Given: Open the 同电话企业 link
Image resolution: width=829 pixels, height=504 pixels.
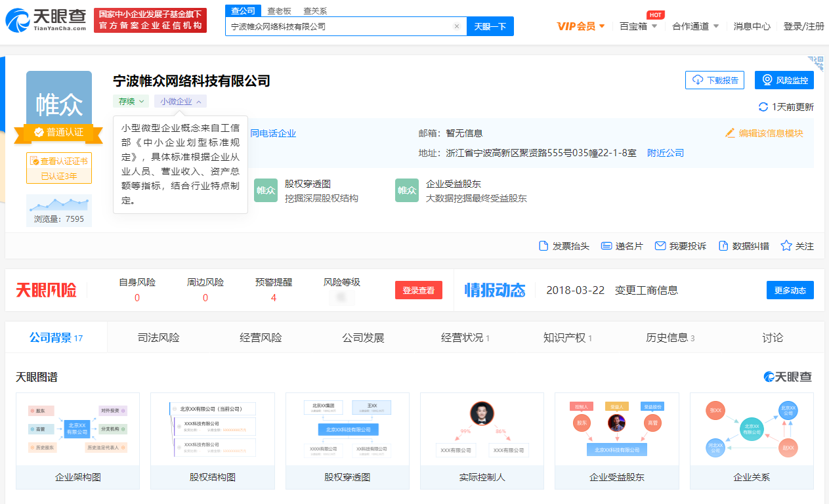Looking at the screenshot, I should (x=273, y=133).
